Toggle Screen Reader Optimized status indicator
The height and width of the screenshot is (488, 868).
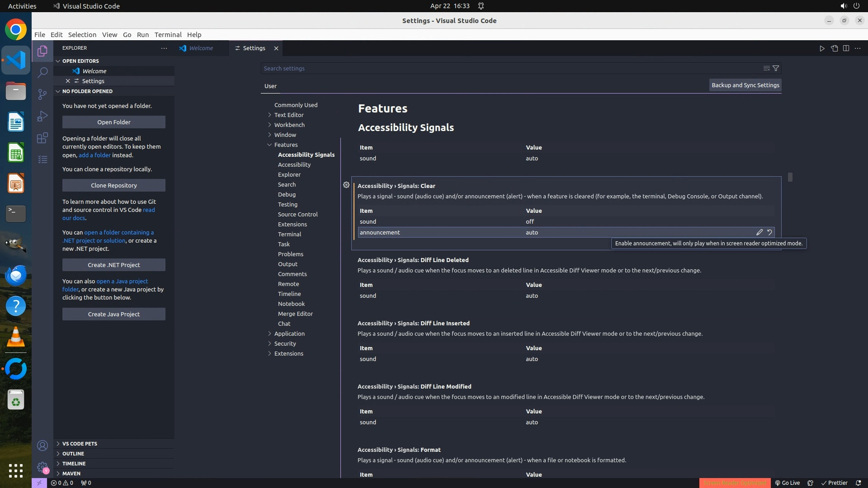click(x=734, y=483)
